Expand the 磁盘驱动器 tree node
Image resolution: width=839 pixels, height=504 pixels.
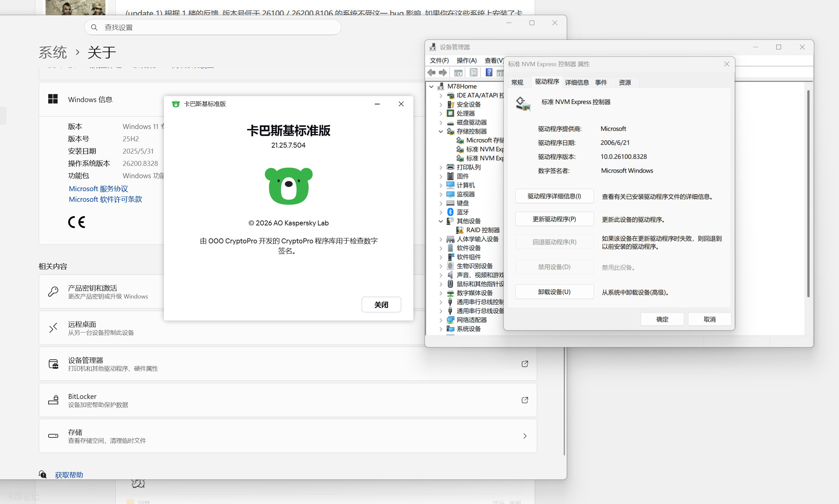[441, 122]
